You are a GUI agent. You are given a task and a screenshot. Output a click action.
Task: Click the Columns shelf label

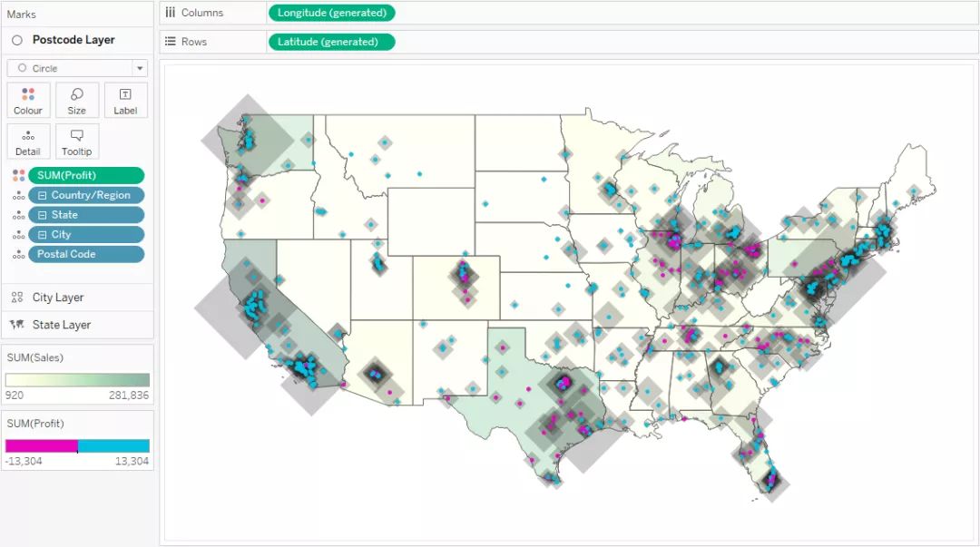pyautogui.click(x=201, y=13)
